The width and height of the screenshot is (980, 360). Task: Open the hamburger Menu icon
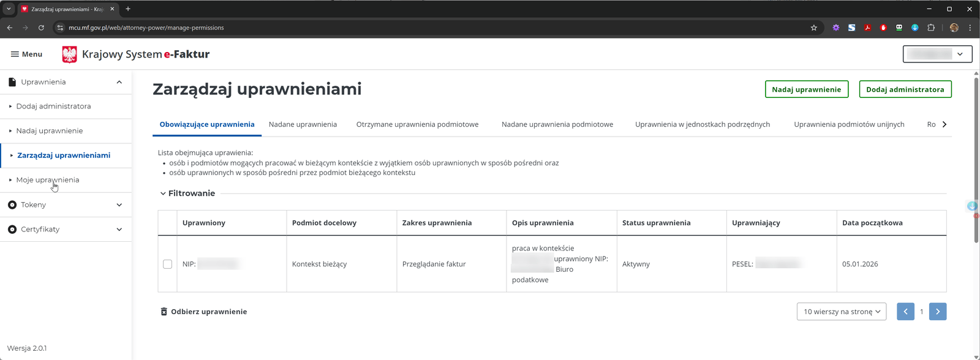pyautogui.click(x=15, y=54)
